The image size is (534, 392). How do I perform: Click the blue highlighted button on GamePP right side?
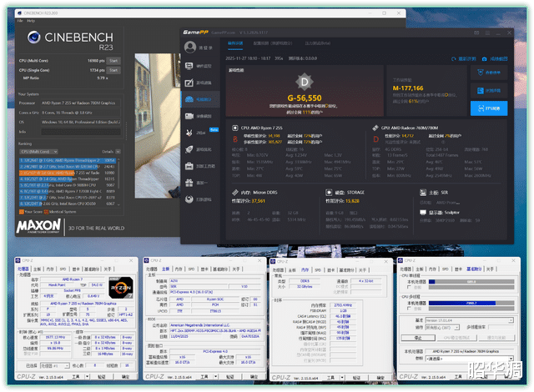(489, 108)
